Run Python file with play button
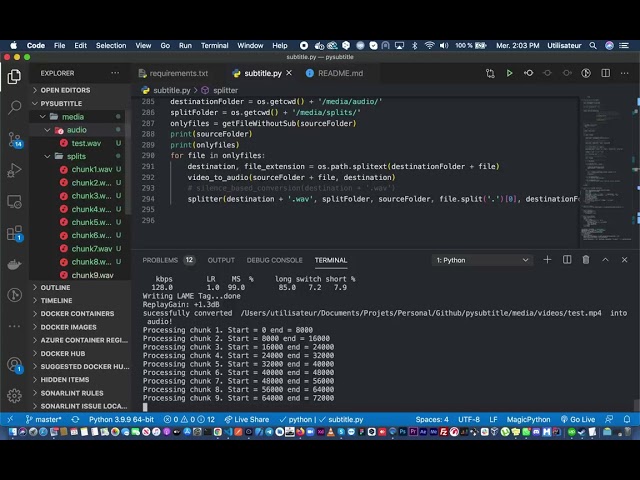Screen dimensions: 640x480 coord(509,73)
